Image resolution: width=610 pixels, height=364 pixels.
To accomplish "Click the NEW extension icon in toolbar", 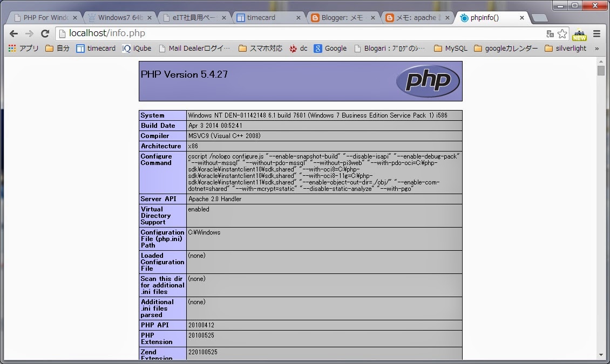I will tap(579, 34).
